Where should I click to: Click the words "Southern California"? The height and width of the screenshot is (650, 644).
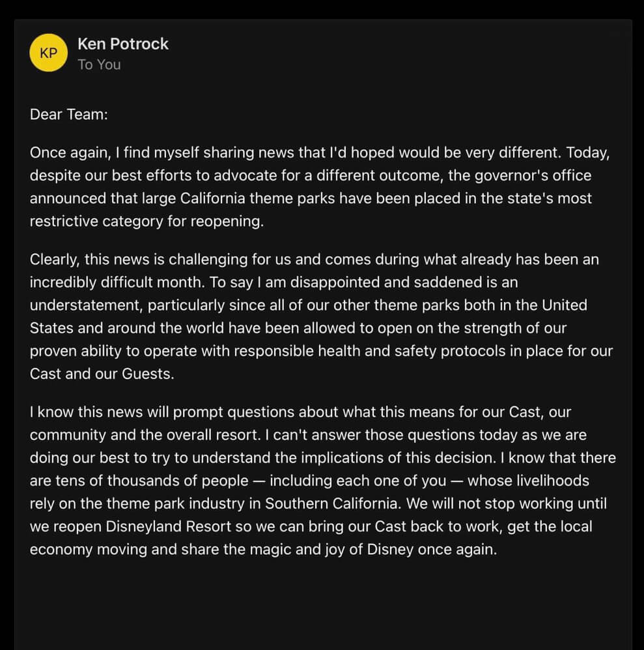[331, 503]
